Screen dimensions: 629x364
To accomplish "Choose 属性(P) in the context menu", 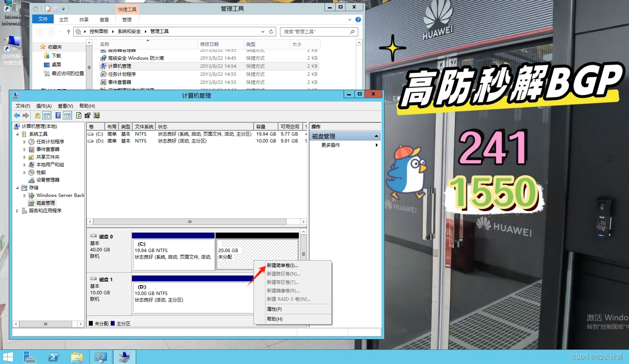I will [293, 309].
